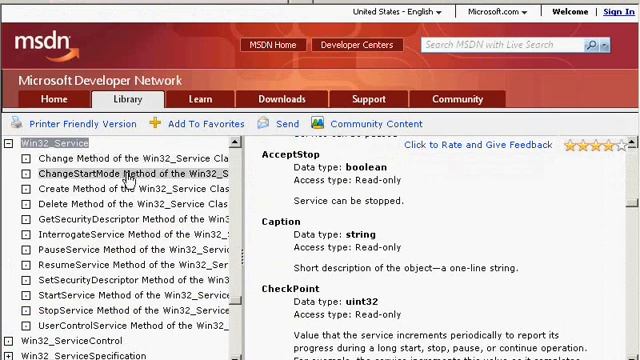This screenshot has width=640, height=360.
Task: Click icon beside ChangeStartMode Method item
Action: pyautogui.click(x=26, y=174)
